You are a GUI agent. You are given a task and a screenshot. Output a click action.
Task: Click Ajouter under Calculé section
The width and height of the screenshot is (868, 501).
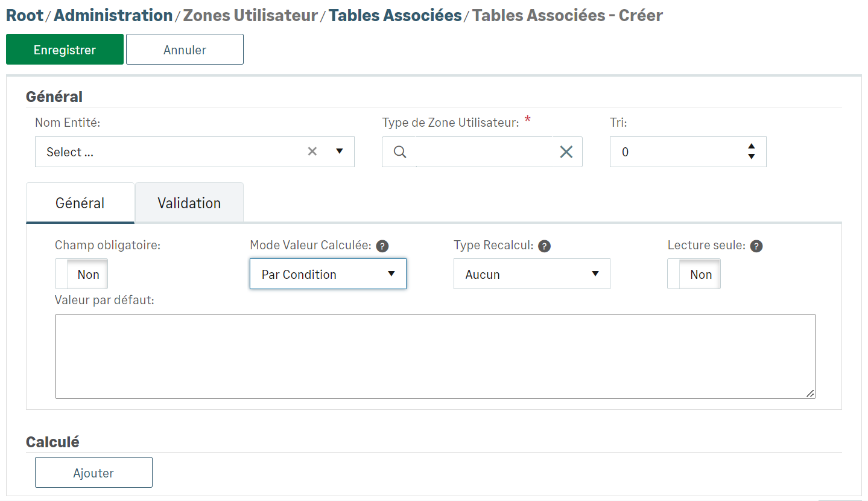[x=93, y=473]
